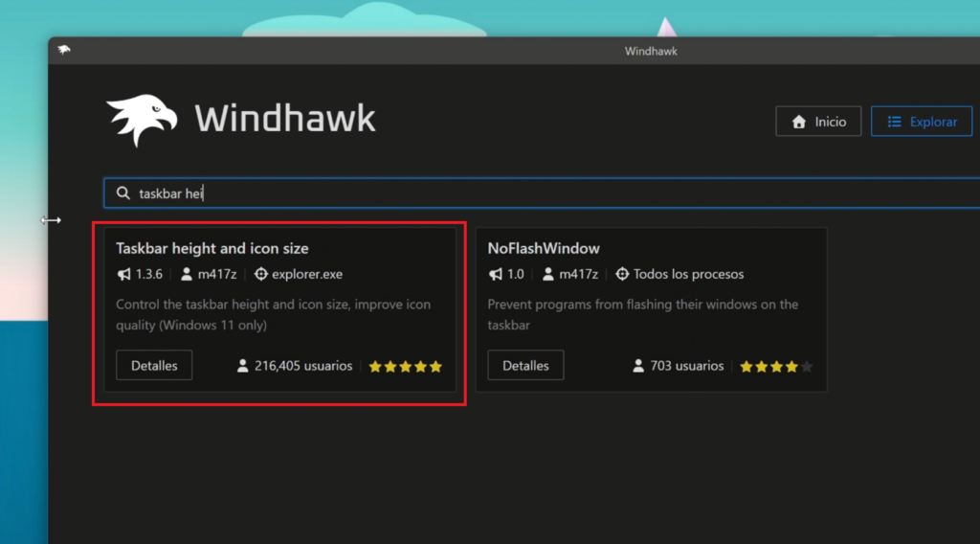The image size is (980, 544).
Task: Click the search field containing 'taskbar hei'
Action: 542,193
